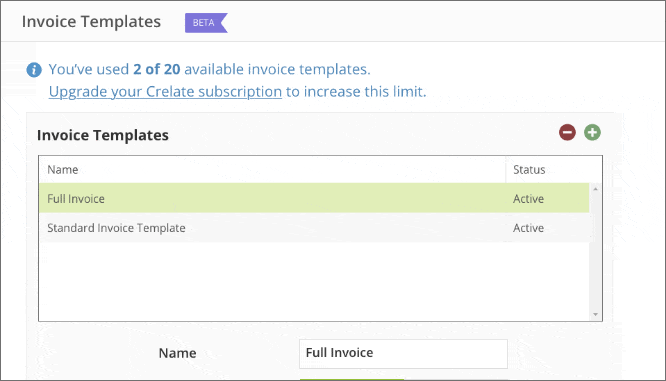Image resolution: width=666 pixels, height=381 pixels.
Task: Click the red remove template icon
Action: coord(567,133)
